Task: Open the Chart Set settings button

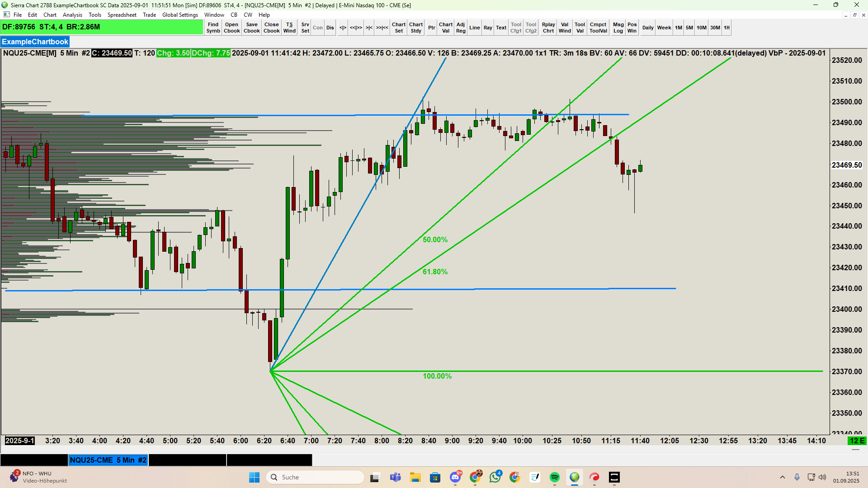Action: point(398,28)
